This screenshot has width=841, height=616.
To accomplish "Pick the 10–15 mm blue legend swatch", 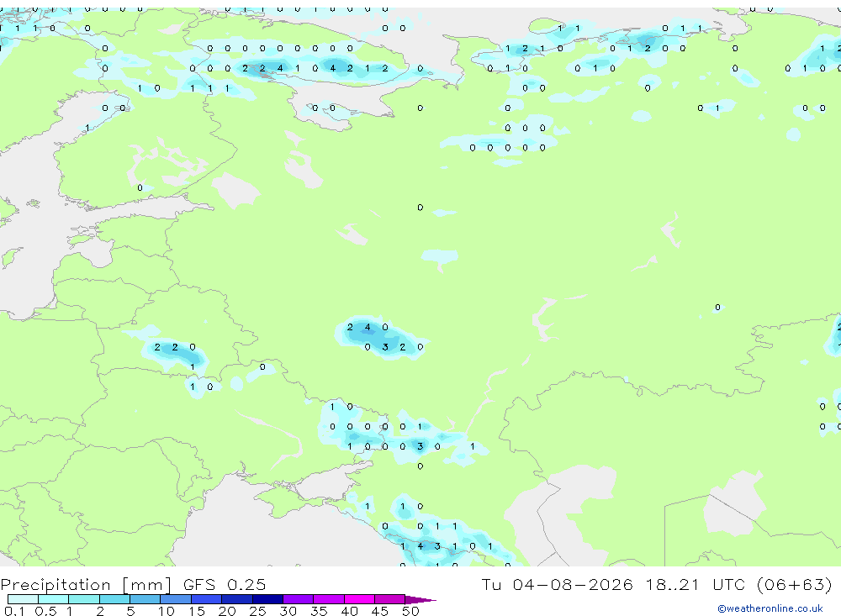I will pos(176,599).
